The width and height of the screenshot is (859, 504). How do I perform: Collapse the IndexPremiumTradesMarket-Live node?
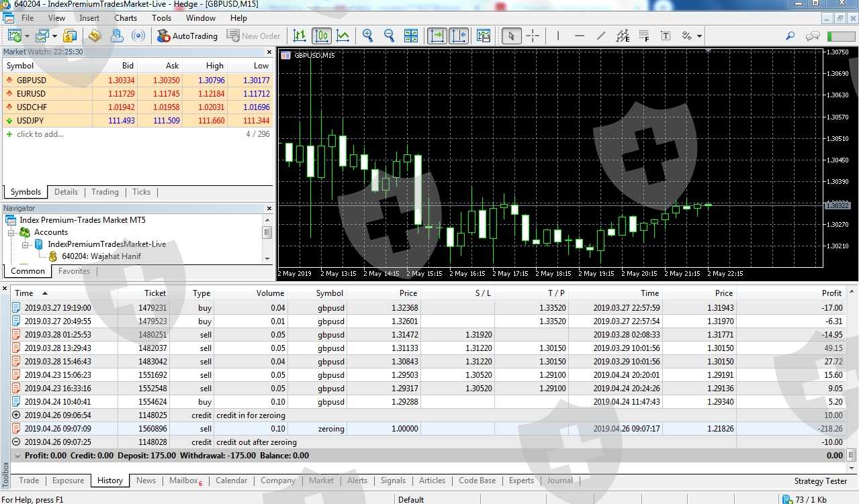pos(25,244)
